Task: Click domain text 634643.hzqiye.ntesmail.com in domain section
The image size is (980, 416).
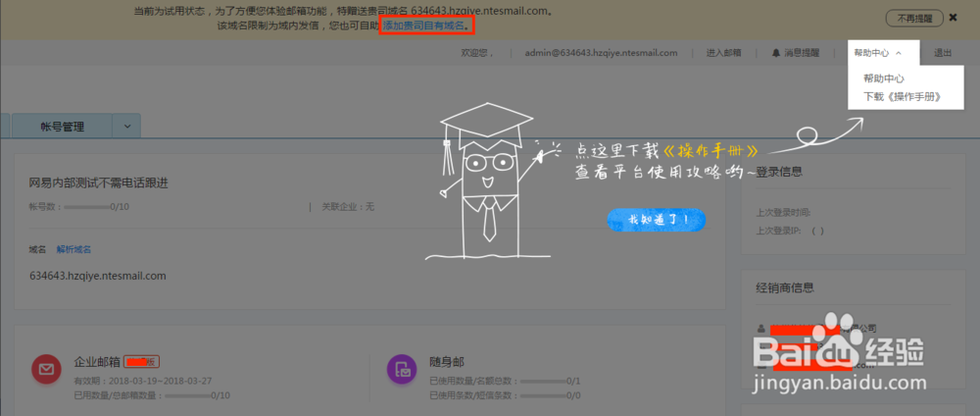Action: pos(97,276)
